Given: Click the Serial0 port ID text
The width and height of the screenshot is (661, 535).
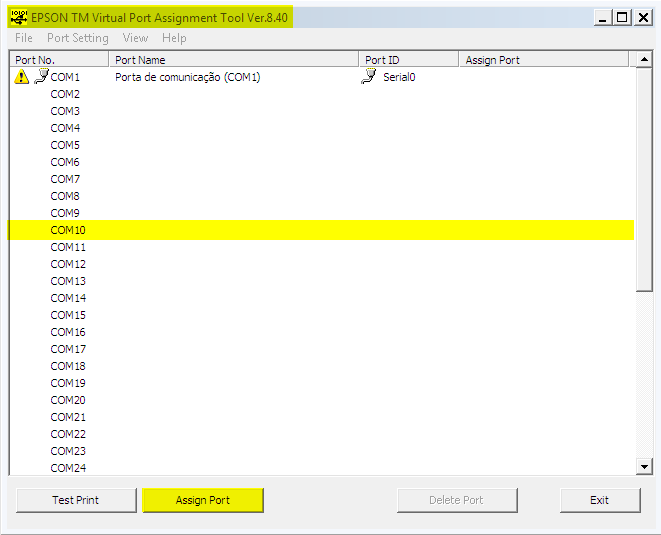Looking at the screenshot, I should coord(399,77).
